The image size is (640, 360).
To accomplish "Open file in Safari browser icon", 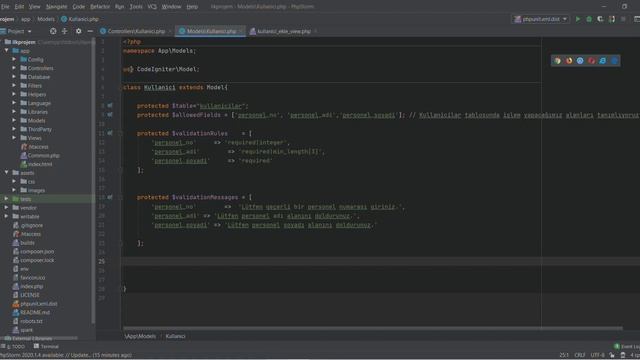I will pyautogui.click(x=580, y=61).
